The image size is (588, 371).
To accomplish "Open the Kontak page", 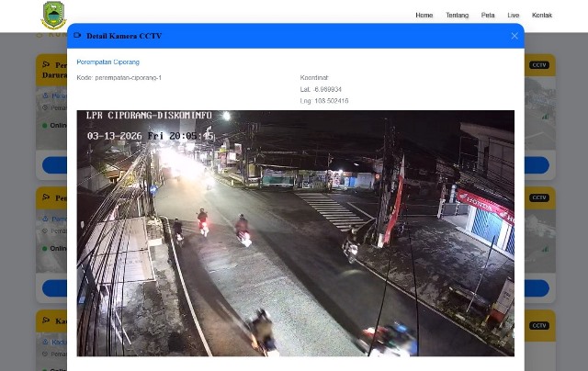I will [542, 16].
